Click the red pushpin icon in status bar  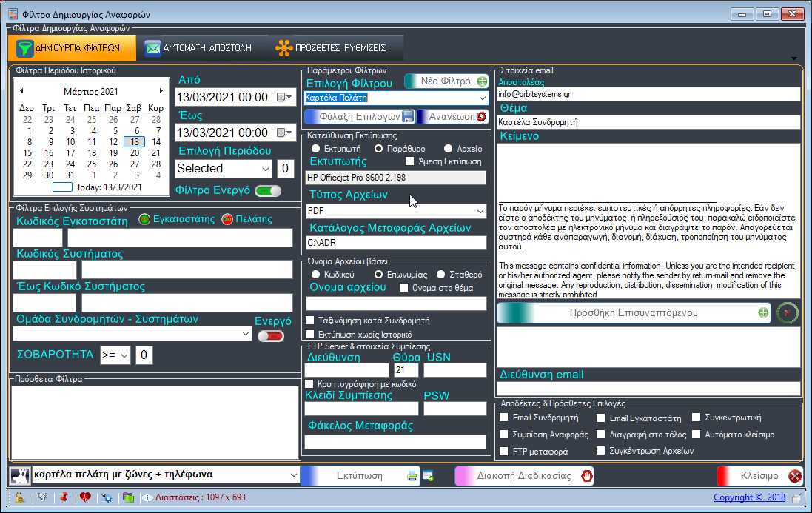64,498
